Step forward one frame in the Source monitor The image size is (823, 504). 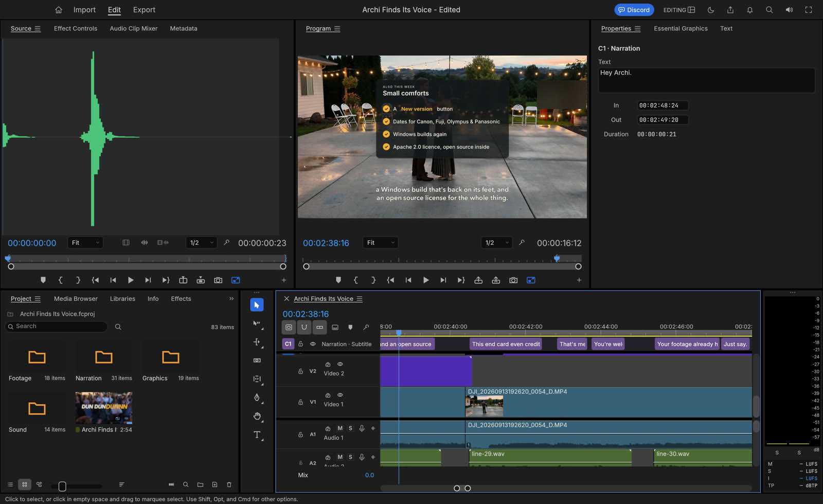148,280
